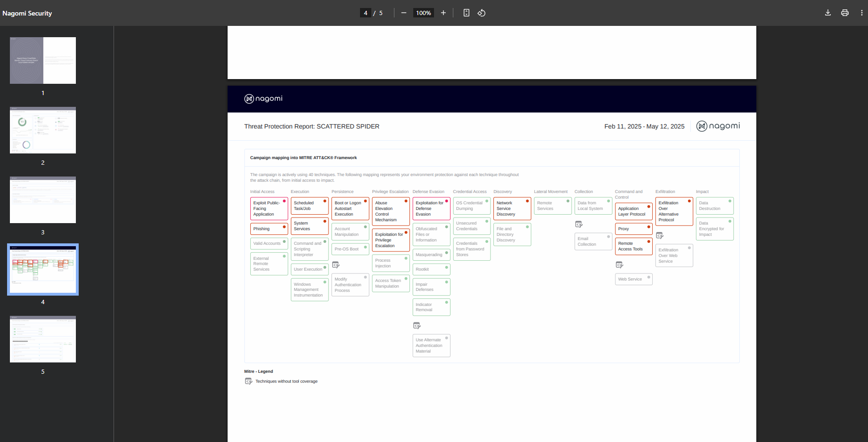This screenshot has height=442, width=868.
Task: Select the page 4 thumbnail
Action: coord(43,269)
